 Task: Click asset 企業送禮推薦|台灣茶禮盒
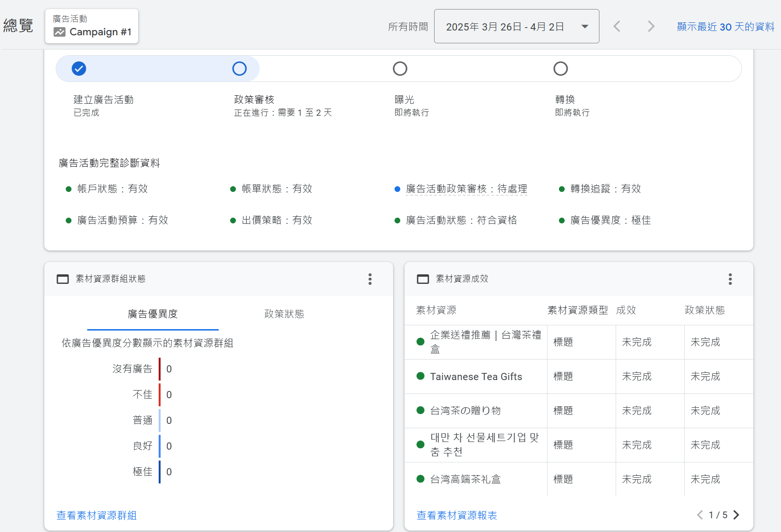point(486,342)
